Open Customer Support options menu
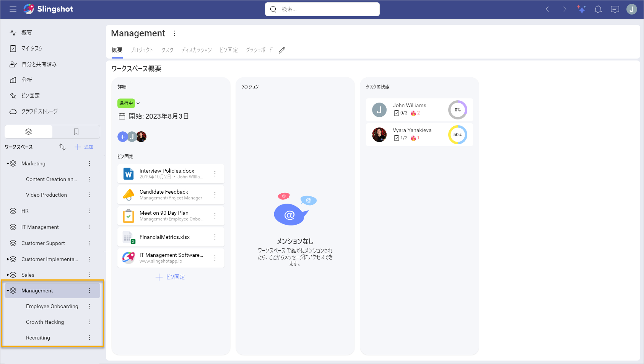644x364 pixels. 89,243
